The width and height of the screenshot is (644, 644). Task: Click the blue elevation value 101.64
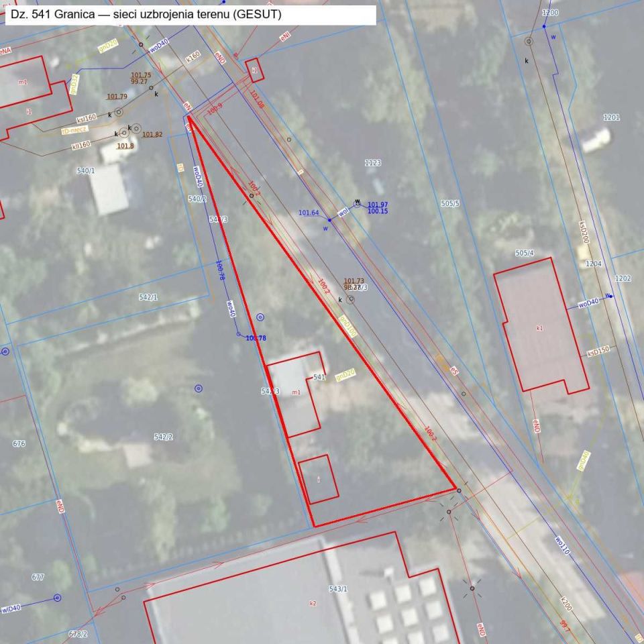tap(309, 213)
